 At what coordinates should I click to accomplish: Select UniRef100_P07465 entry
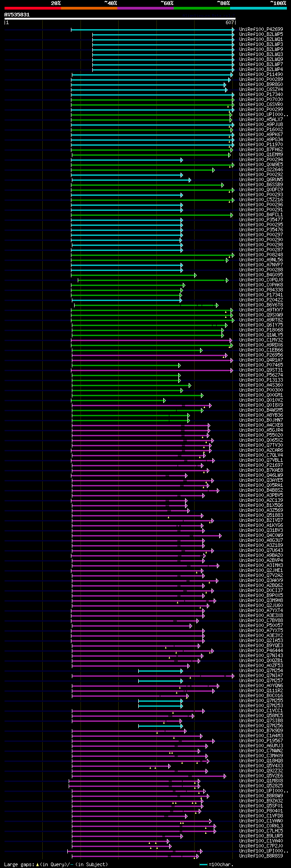(261, 365)
